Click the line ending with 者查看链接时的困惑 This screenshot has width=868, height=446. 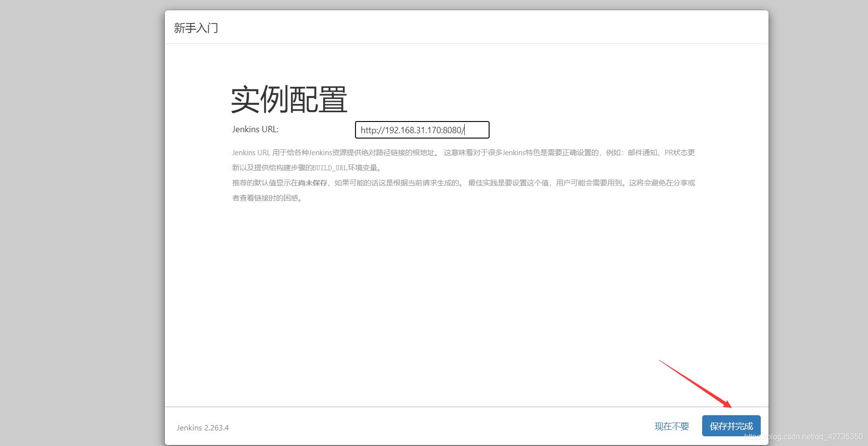click(x=267, y=198)
